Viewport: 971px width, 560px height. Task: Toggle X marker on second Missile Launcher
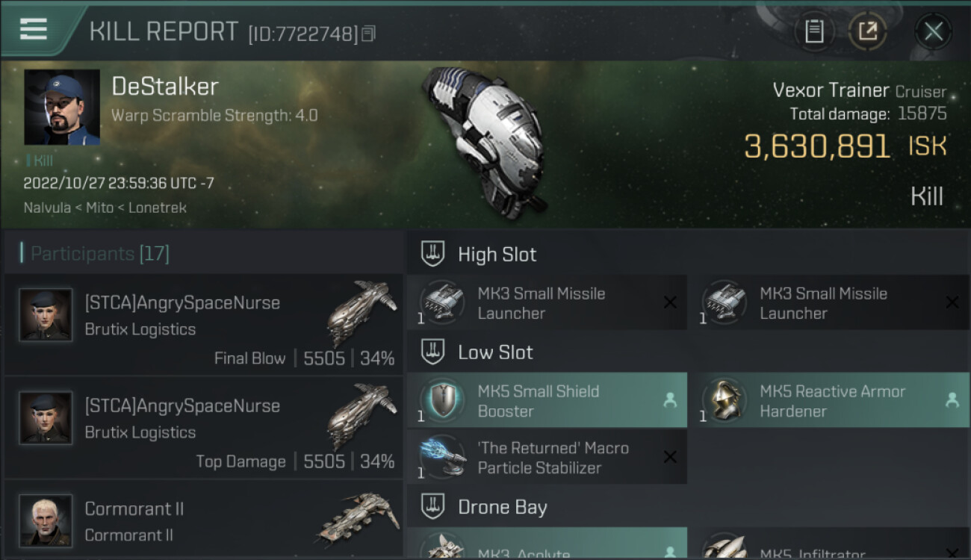952,302
